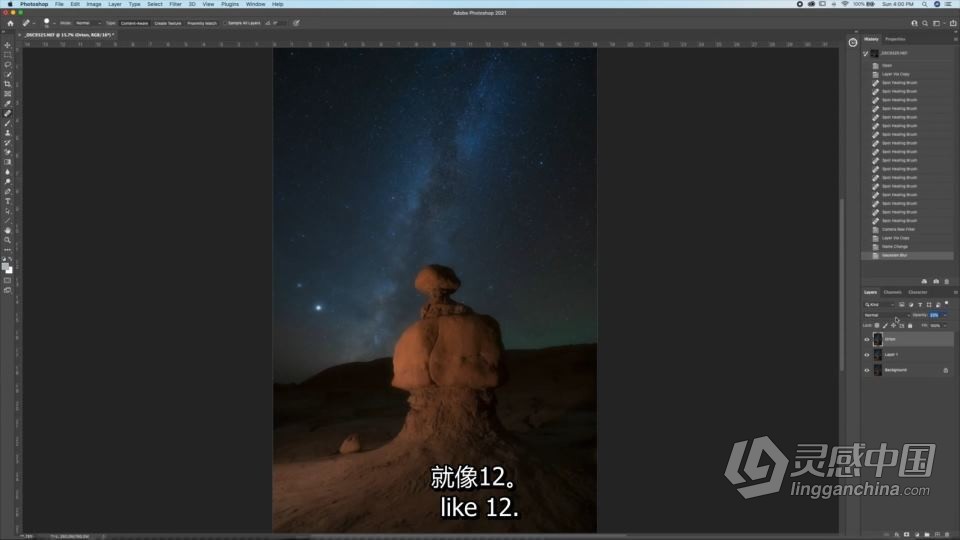Open Opacity slider dropdown arrow
960x540 pixels.
tap(945, 315)
